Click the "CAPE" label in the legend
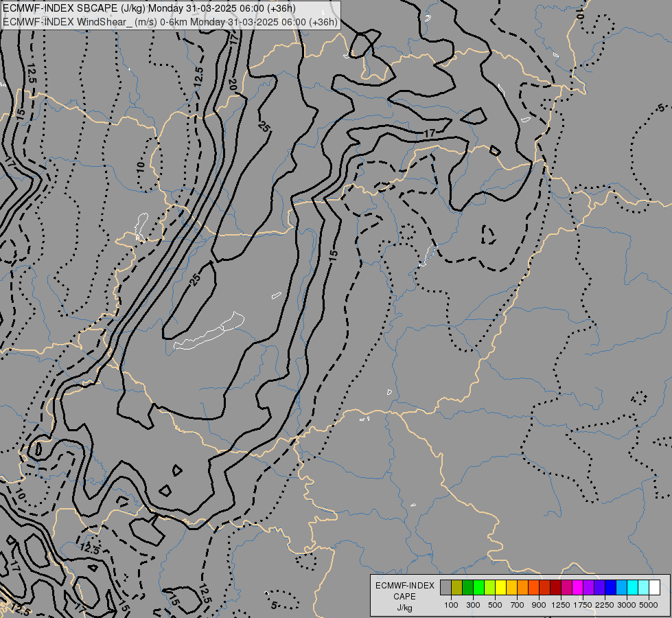 [x=404, y=597]
